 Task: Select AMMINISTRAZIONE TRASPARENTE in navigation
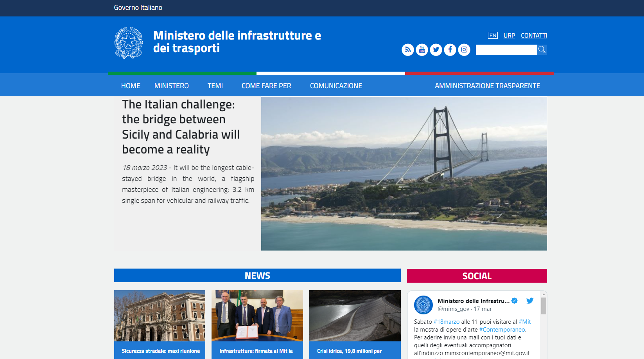coord(487,86)
